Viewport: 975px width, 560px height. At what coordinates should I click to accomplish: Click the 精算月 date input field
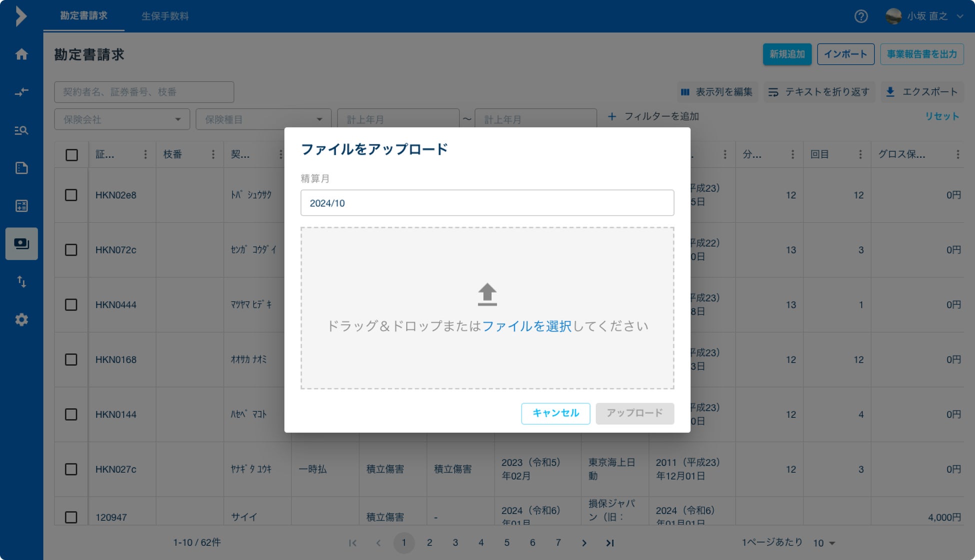pyautogui.click(x=487, y=203)
